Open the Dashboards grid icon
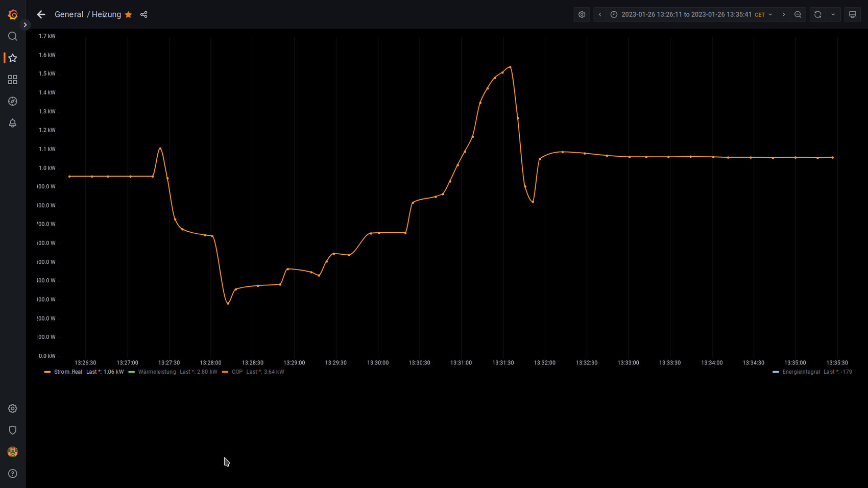This screenshot has width=868, height=488. [13, 80]
